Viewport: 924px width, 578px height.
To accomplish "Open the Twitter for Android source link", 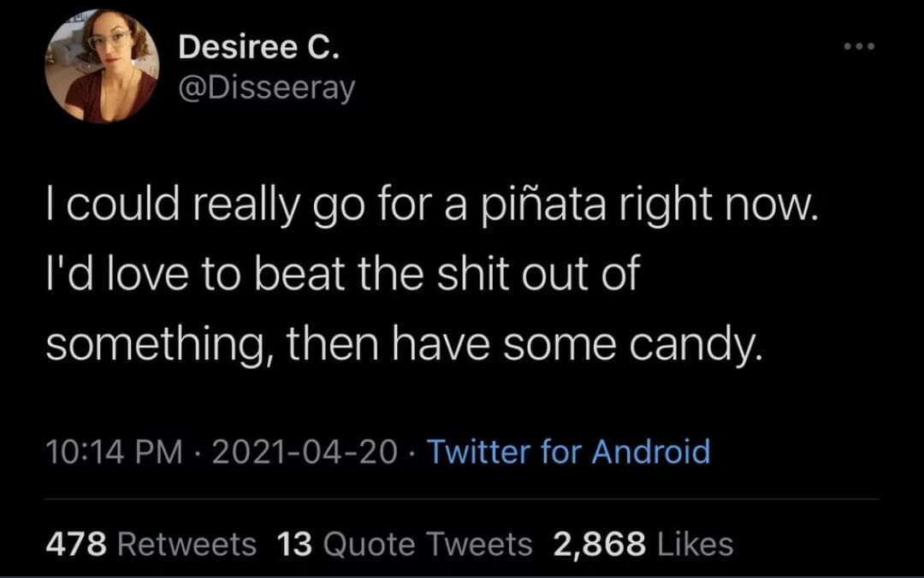I will 567,450.
